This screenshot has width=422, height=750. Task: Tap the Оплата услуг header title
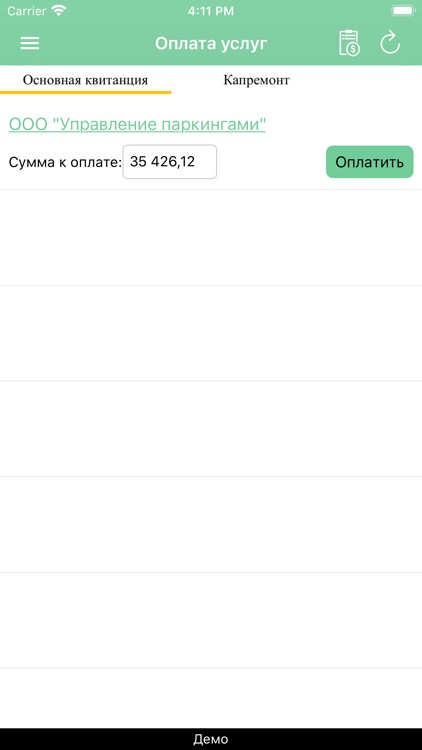pos(211,44)
